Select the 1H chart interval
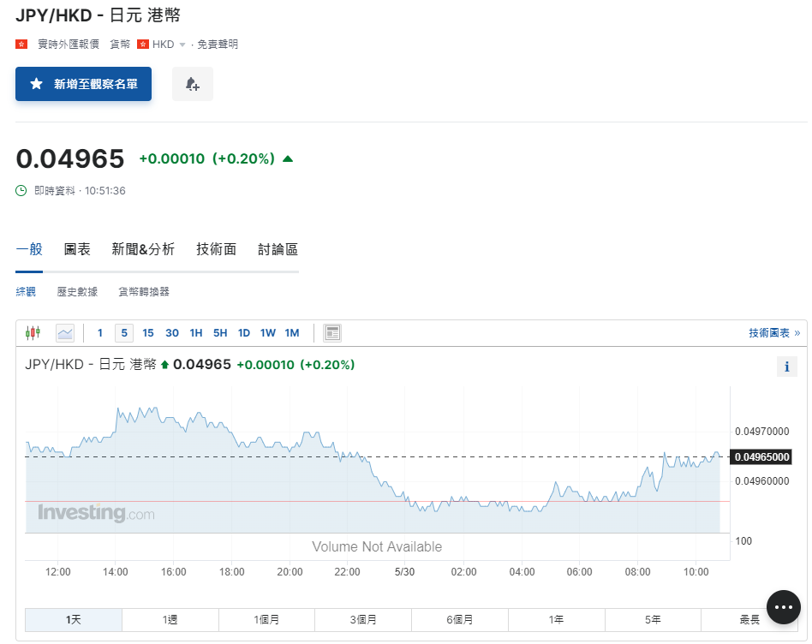This screenshot has height=644, width=812. click(x=196, y=333)
